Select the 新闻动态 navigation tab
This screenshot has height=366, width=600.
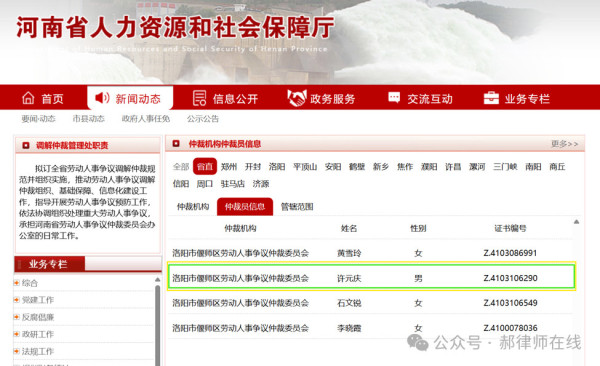130,98
